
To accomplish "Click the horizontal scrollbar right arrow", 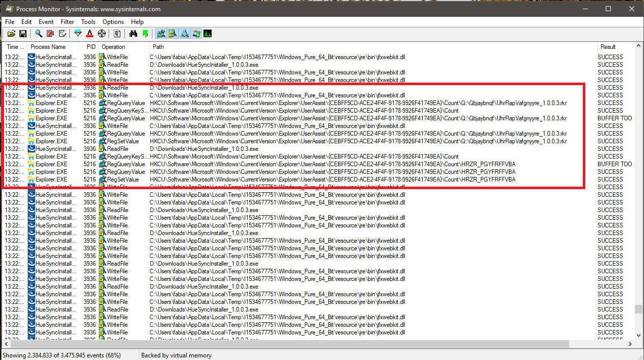I will pos(630,344).
